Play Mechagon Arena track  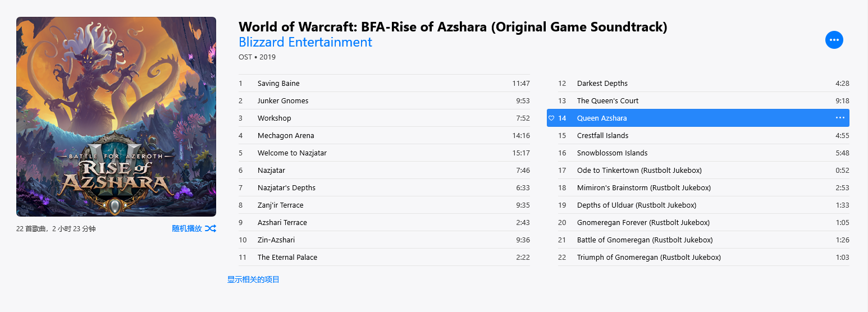[x=286, y=136]
